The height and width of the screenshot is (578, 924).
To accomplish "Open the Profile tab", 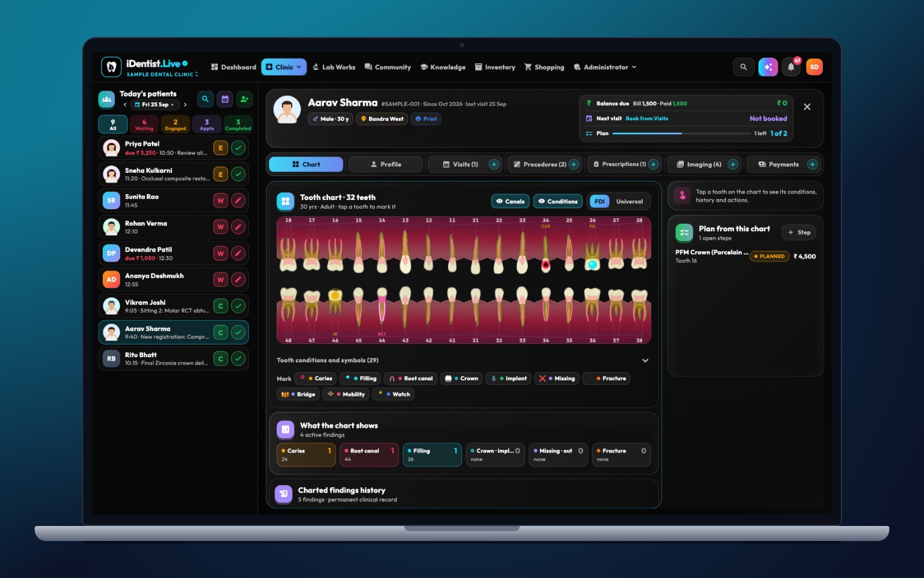I will 386,165.
